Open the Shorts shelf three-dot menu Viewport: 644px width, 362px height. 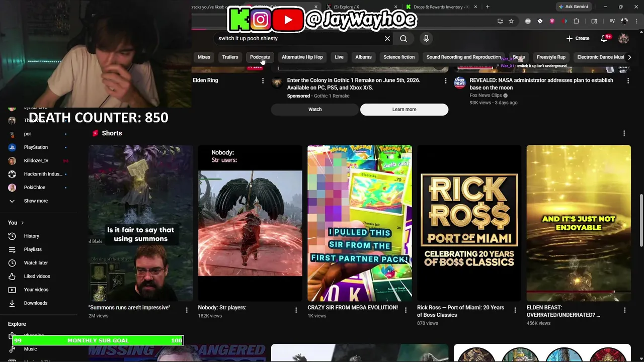[624, 133]
